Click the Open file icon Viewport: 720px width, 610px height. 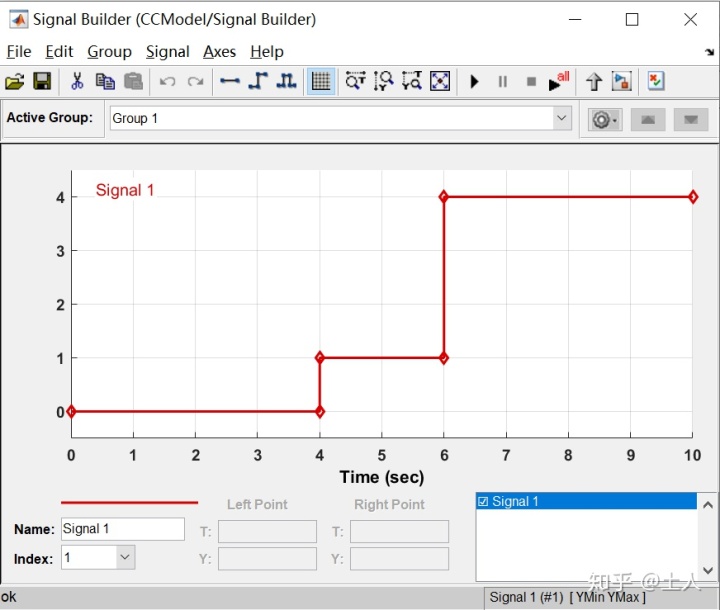click(14, 82)
